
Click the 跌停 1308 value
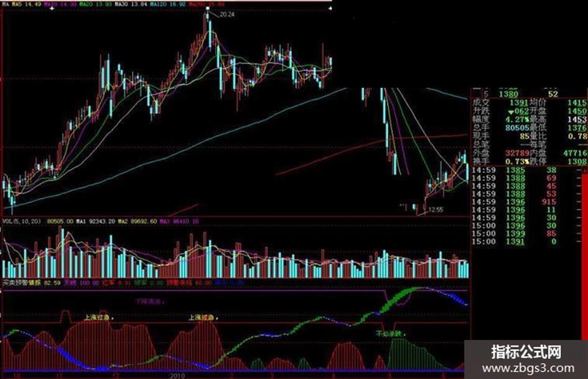pos(577,161)
